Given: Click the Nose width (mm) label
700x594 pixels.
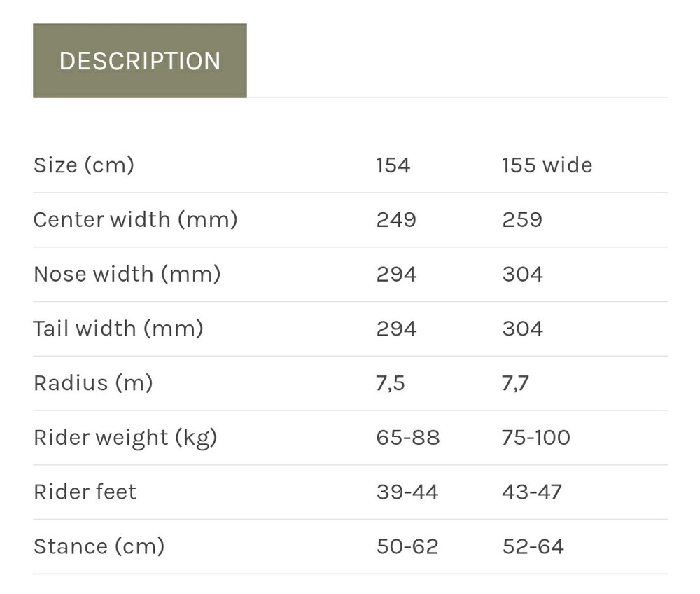Looking at the screenshot, I should click(x=127, y=274).
